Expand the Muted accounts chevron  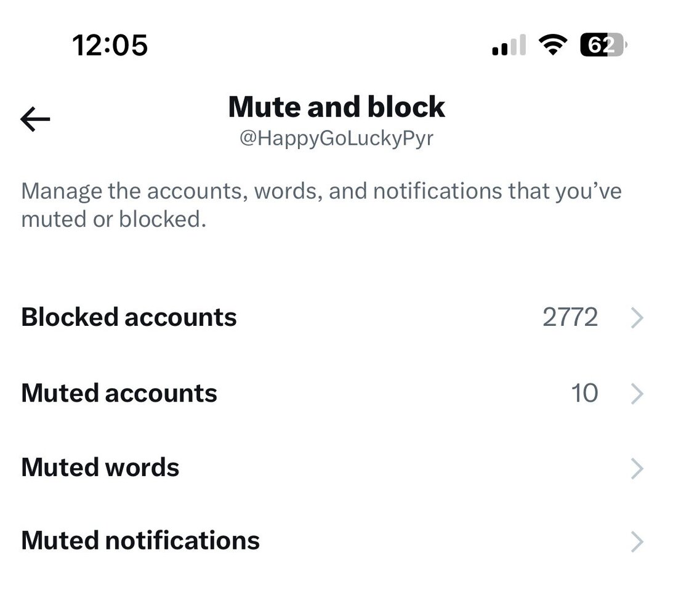point(638,394)
